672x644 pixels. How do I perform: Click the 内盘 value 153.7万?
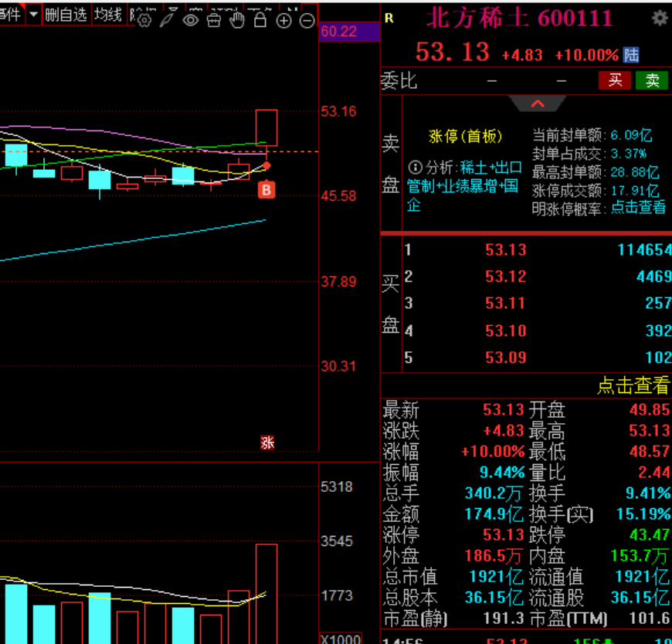click(x=640, y=556)
